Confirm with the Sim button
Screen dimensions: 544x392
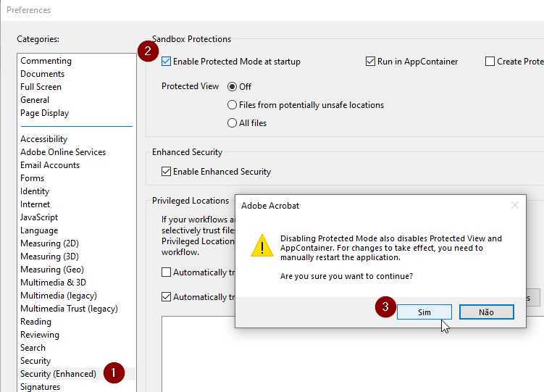pyautogui.click(x=424, y=312)
